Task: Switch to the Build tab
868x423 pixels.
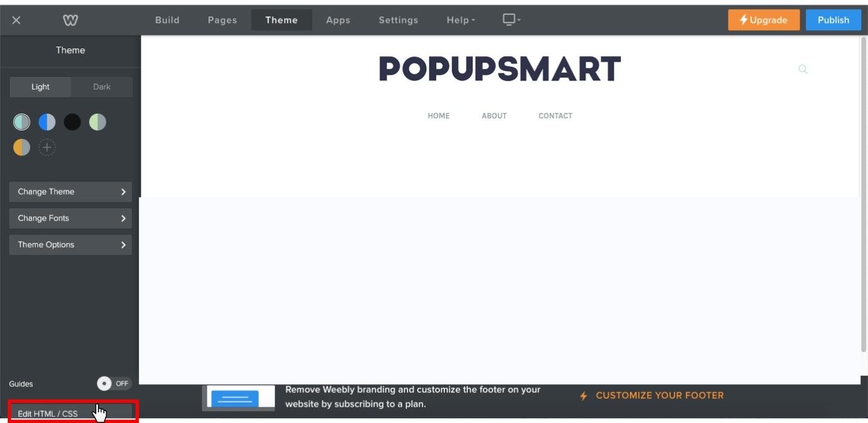Action: click(167, 20)
